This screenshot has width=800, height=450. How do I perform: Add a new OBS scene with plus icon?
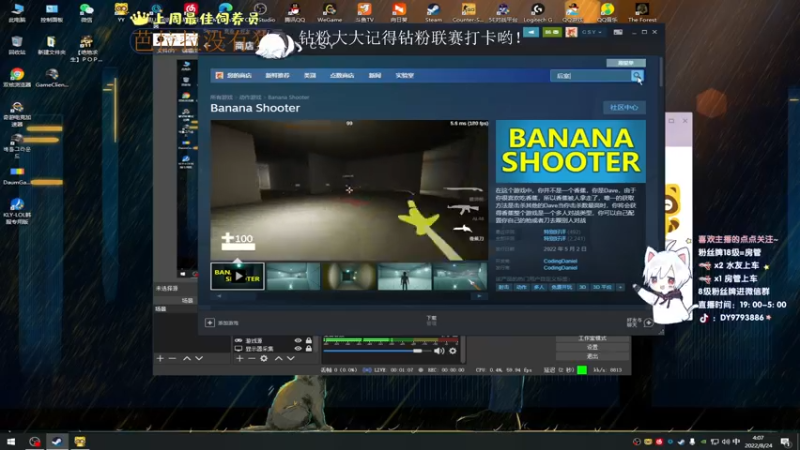pyautogui.click(x=160, y=359)
